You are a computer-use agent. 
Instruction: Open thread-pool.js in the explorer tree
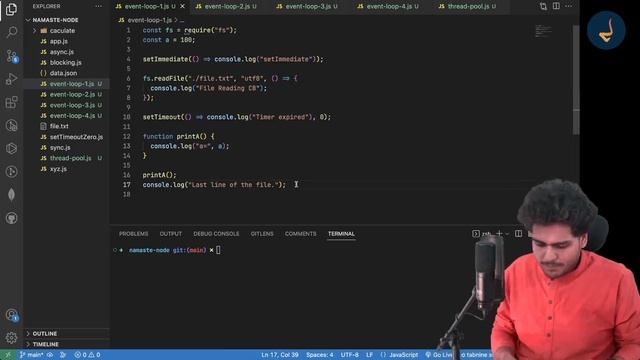67,158
